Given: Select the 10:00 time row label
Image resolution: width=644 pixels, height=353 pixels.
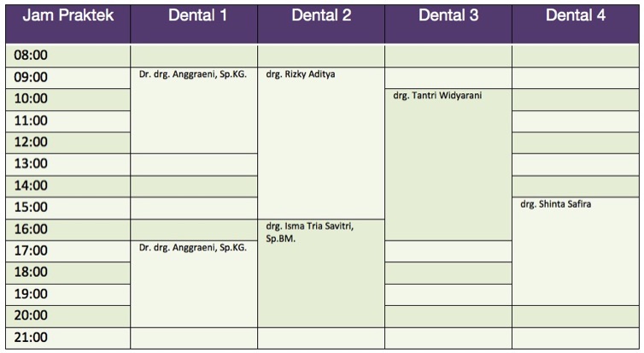Looking at the screenshot, I should coord(32,99).
